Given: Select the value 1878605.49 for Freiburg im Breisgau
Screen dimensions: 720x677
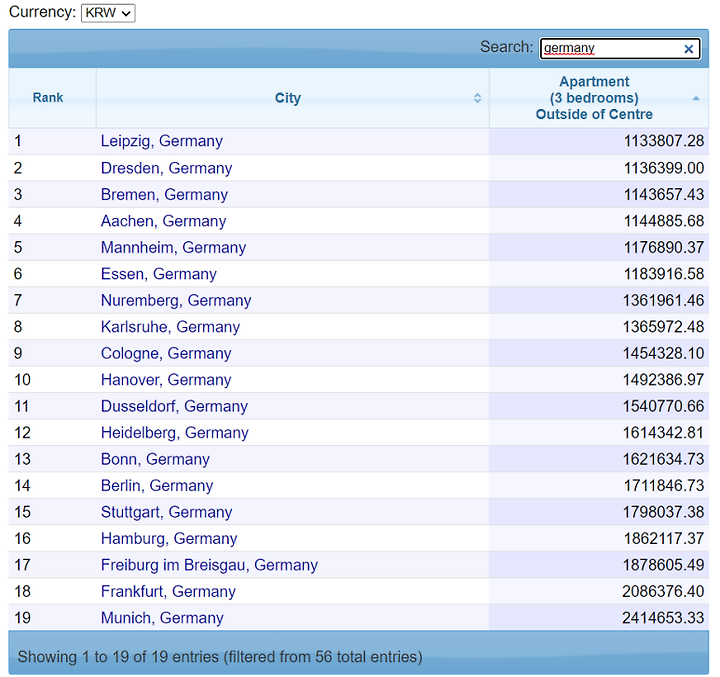Looking at the screenshot, I should point(663,565).
